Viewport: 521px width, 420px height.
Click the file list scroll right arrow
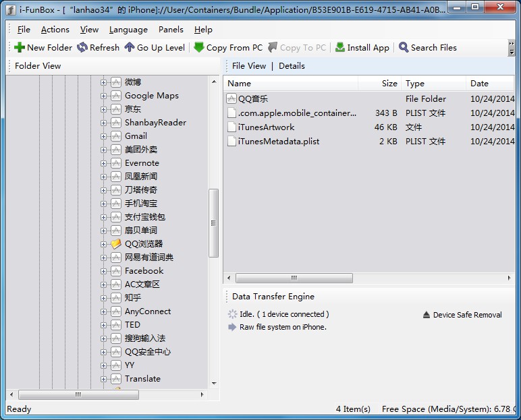(510, 278)
